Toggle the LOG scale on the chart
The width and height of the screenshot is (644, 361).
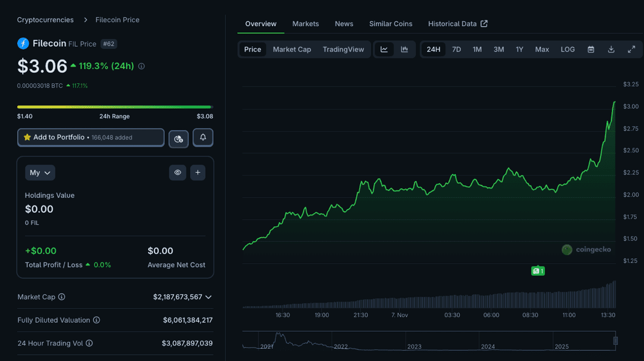point(567,49)
